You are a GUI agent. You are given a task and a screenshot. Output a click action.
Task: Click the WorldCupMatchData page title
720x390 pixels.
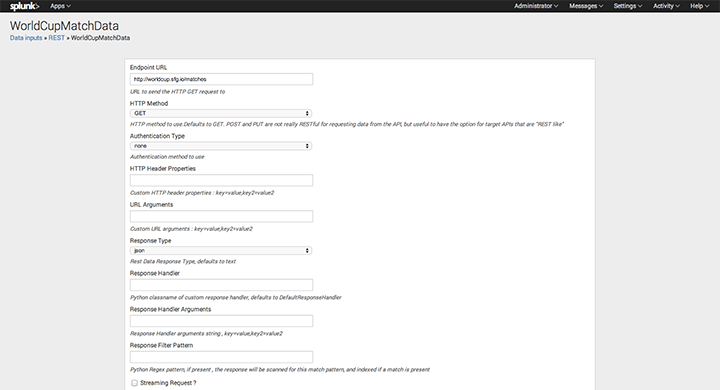64,26
